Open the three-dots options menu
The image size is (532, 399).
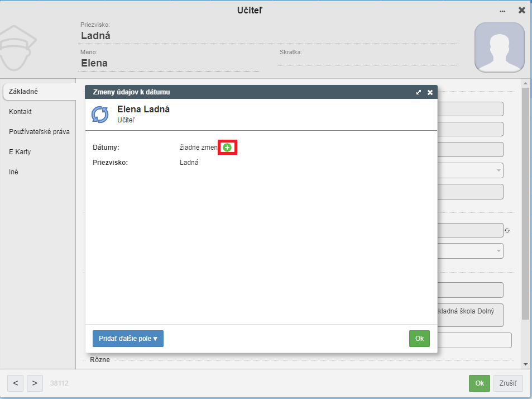(502, 11)
